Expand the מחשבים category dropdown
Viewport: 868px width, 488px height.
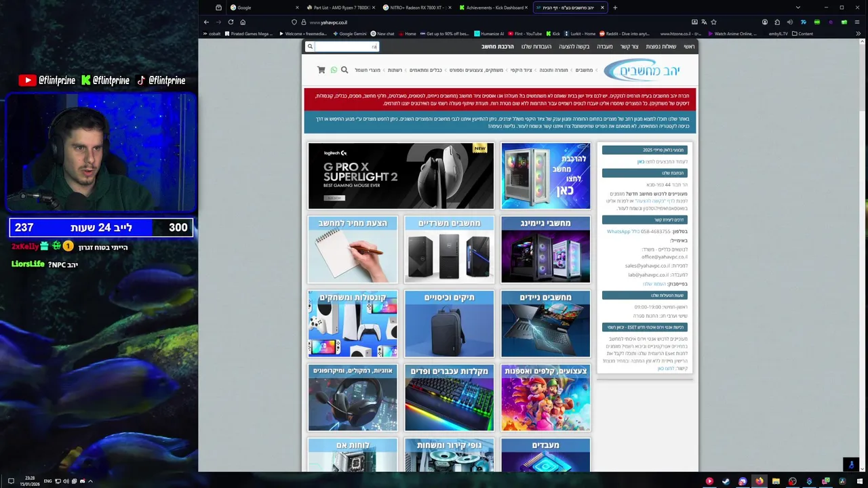583,70
